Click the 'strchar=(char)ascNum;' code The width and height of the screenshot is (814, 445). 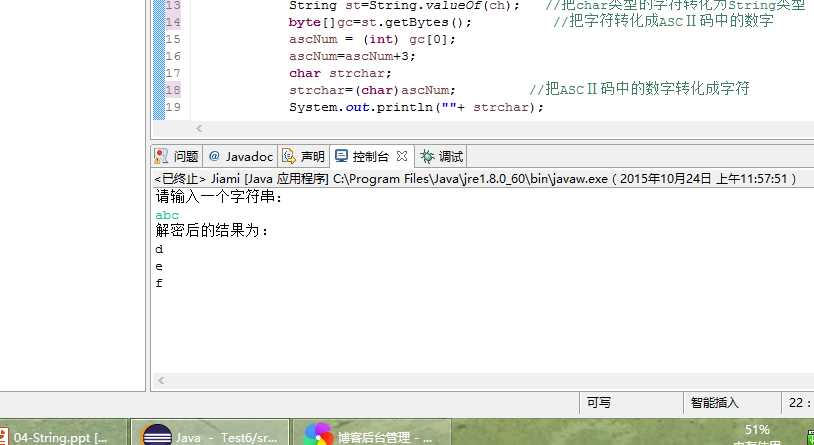372,90
